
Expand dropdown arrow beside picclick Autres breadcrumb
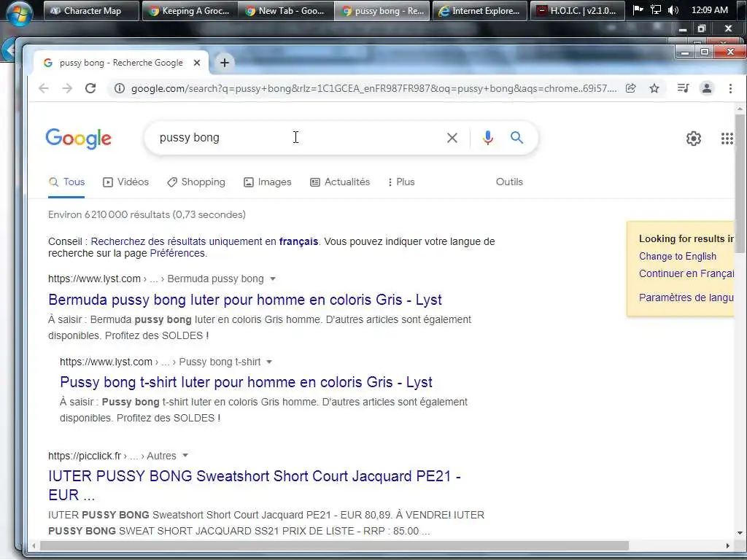(185, 456)
